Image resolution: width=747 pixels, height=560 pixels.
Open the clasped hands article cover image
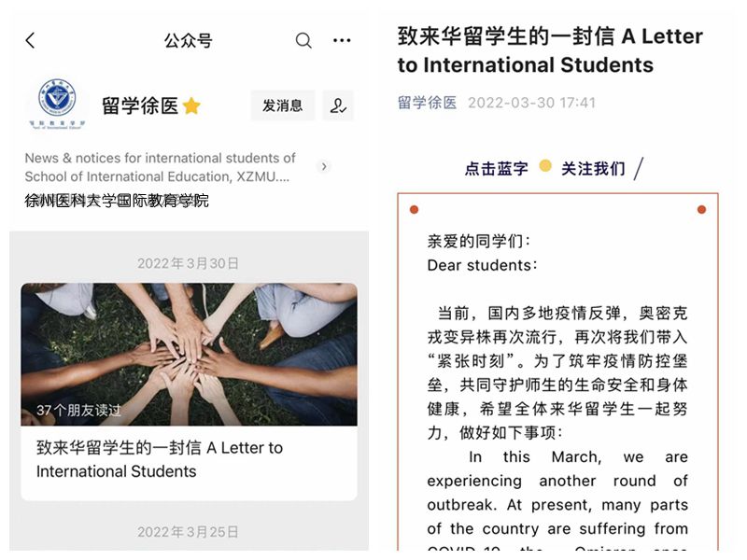pyautogui.click(x=190, y=355)
